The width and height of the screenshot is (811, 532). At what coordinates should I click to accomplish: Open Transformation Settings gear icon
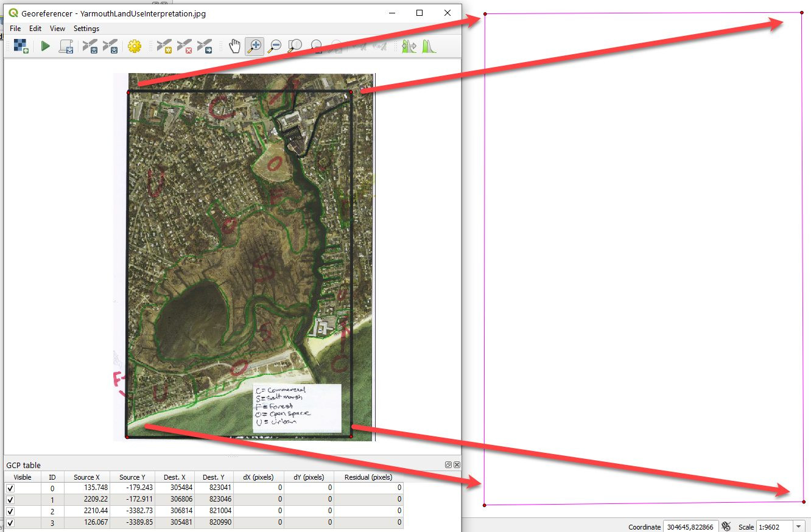135,46
